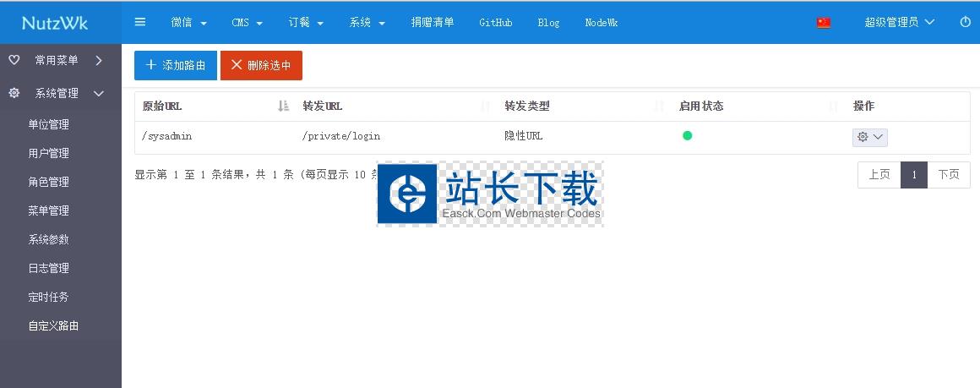
Task: Select 自定义路由 in the sidebar
Action: 53,325
